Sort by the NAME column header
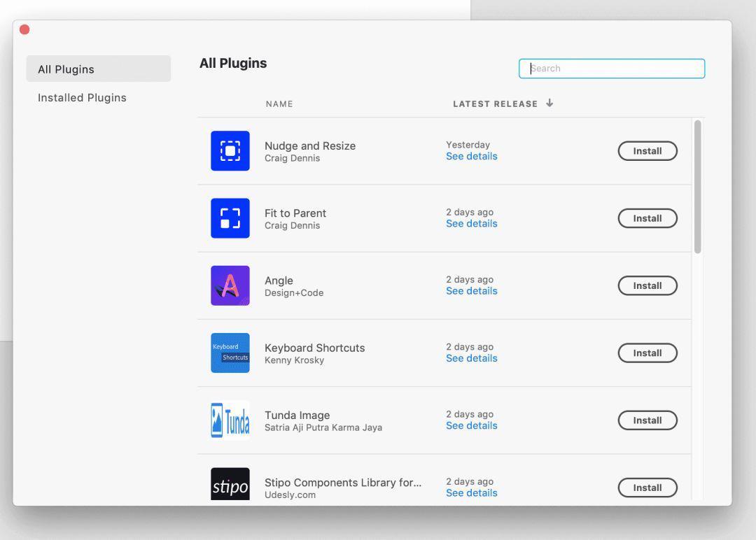The image size is (756, 540). [x=279, y=104]
